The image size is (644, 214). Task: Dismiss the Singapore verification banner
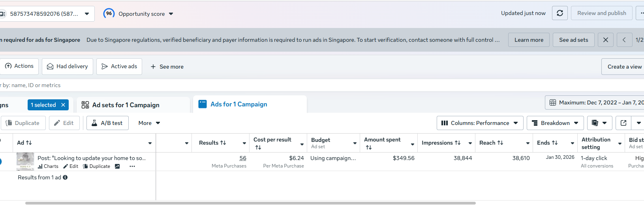pyautogui.click(x=605, y=40)
